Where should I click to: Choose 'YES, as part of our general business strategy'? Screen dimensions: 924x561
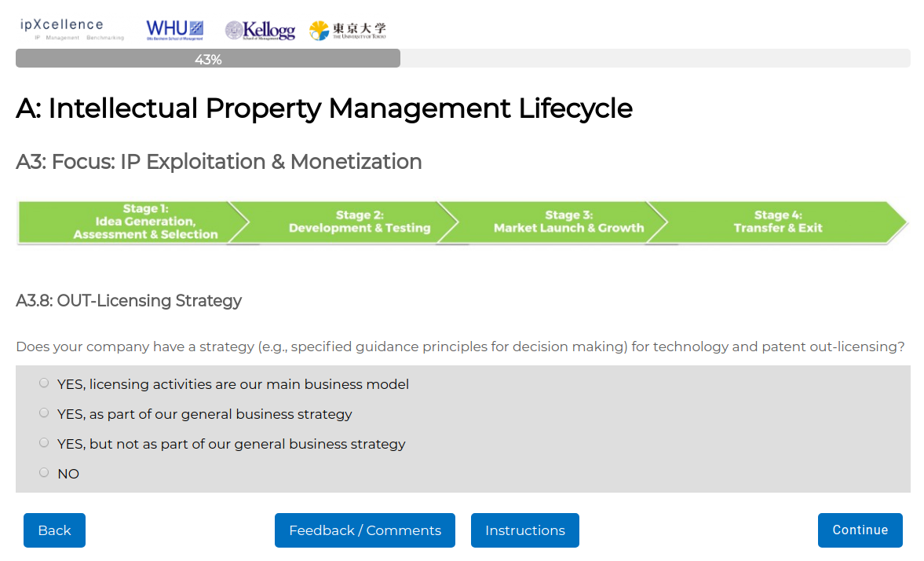pos(44,413)
